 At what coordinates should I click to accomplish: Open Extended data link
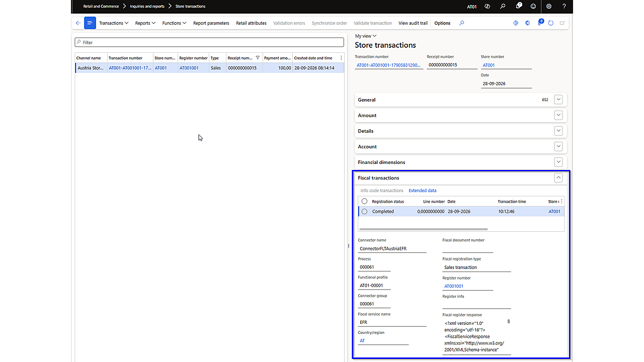coord(423,191)
